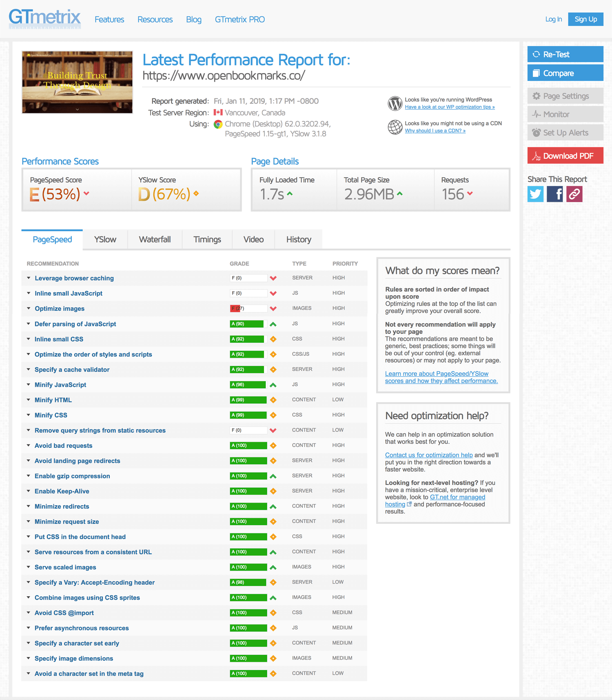The image size is (612, 700).
Task: Expand Prefer asynchronous resources row
Action: click(x=82, y=628)
